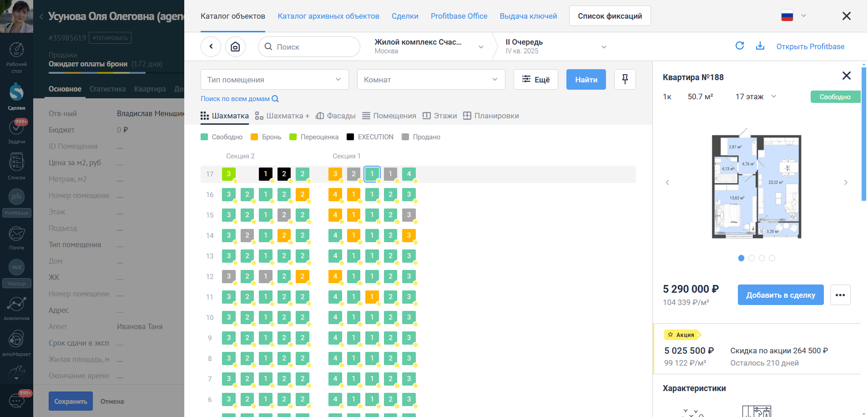Click the home icon button
This screenshot has width=868, height=417.
235,47
